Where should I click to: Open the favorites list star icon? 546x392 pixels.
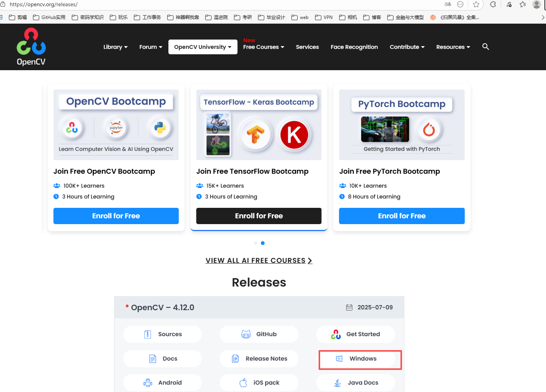click(523, 4)
